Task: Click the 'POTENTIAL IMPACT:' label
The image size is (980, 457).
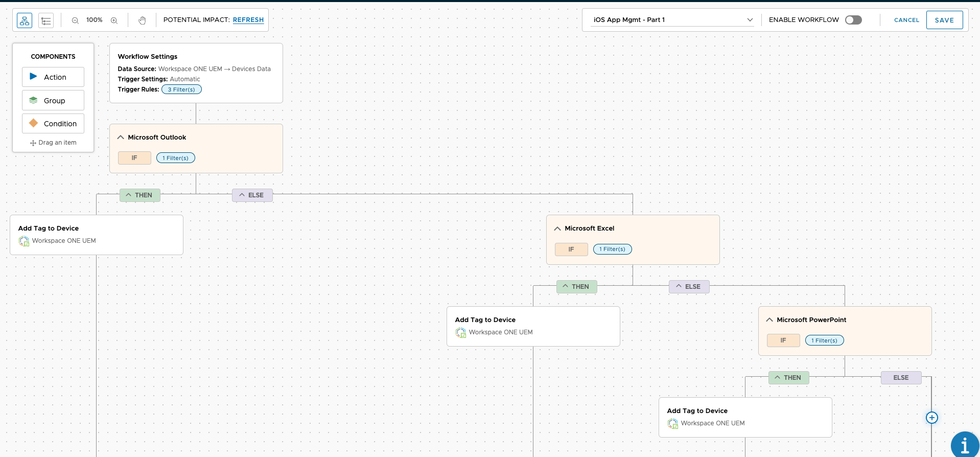Action: pyautogui.click(x=197, y=20)
